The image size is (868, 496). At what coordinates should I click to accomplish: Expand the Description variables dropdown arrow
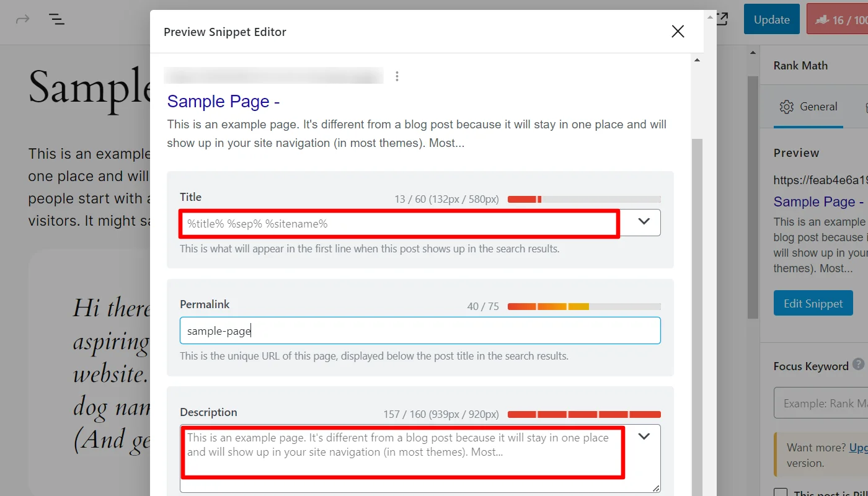point(644,436)
